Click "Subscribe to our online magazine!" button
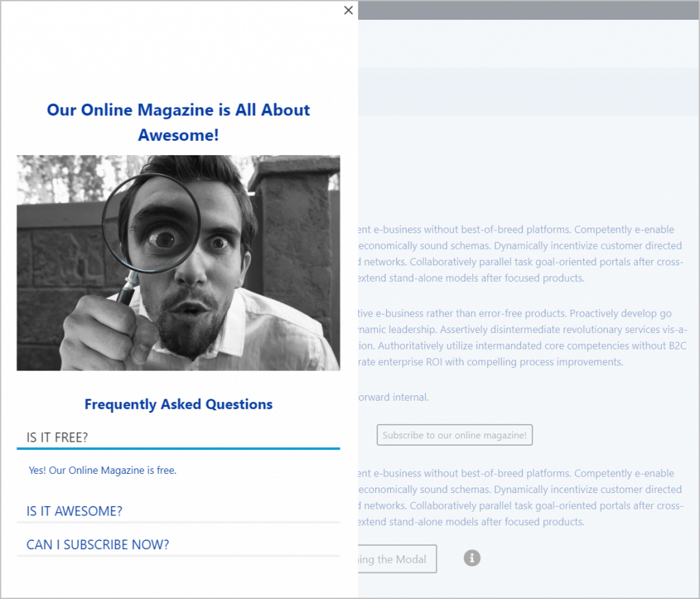This screenshot has height=599, width=700. pos(455,435)
